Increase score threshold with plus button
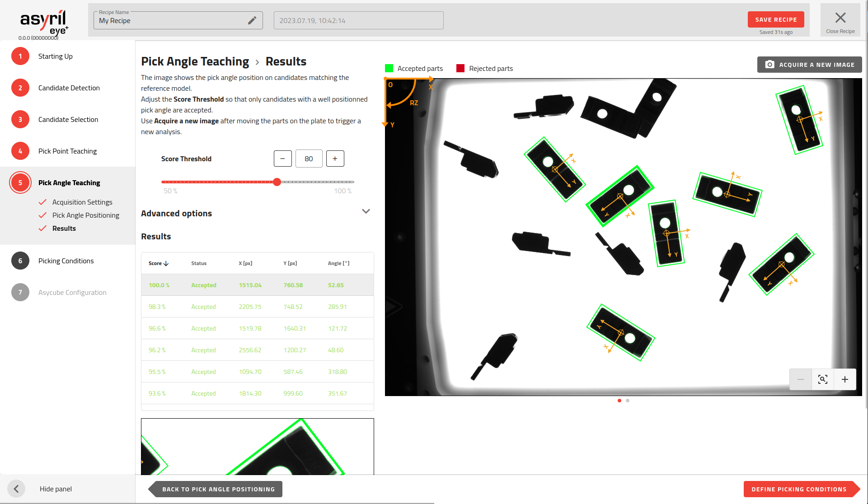 pos(335,159)
